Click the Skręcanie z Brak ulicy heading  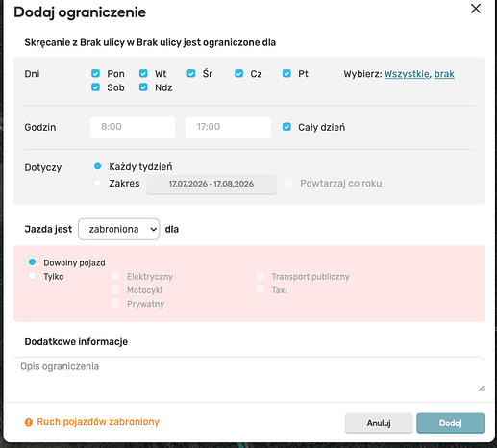150,42
